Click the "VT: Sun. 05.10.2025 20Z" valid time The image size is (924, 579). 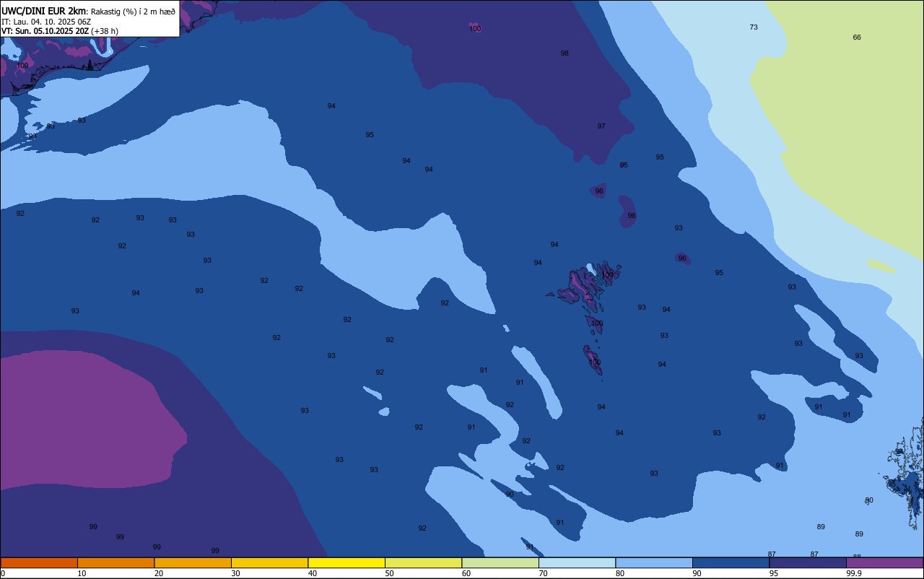click(x=45, y=31)
